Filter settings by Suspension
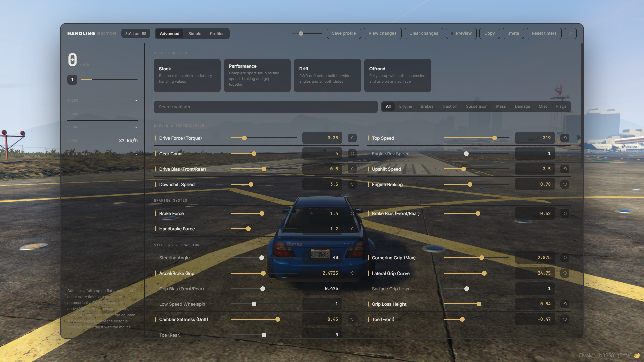The width and height of the screenshot is (644, 362). tap(477, 106)
